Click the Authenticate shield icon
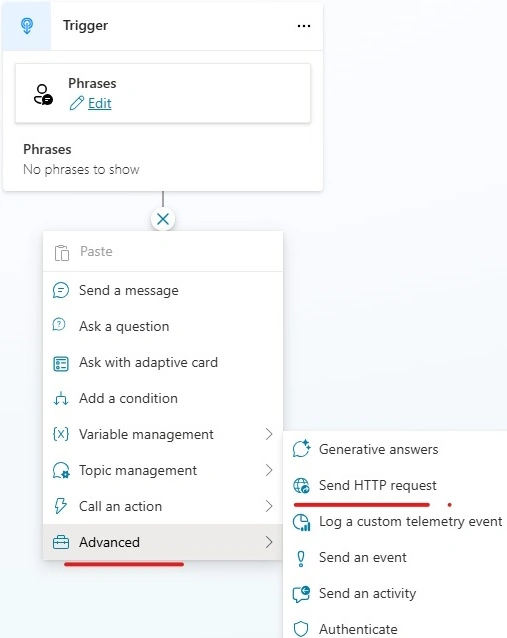507x638 pixels. point(301,629)
